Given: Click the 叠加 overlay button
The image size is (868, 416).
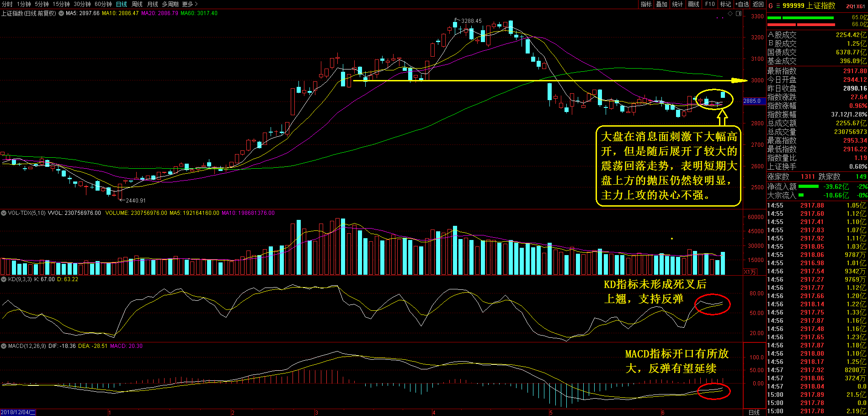Looking at the screenshot, I should (x=661, y=4).
